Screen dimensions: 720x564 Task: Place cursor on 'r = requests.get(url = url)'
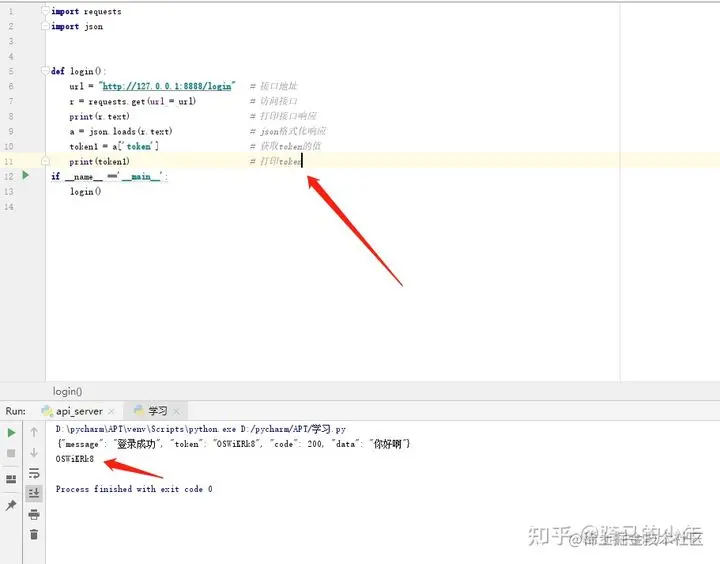click(x=133, y=101)
